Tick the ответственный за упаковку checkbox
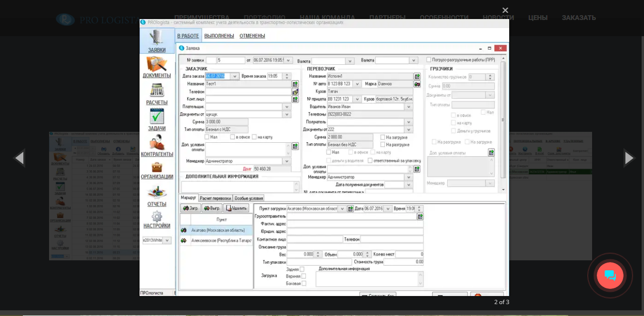The width and height of the screenshot is (644, 316). pos(370,160)
